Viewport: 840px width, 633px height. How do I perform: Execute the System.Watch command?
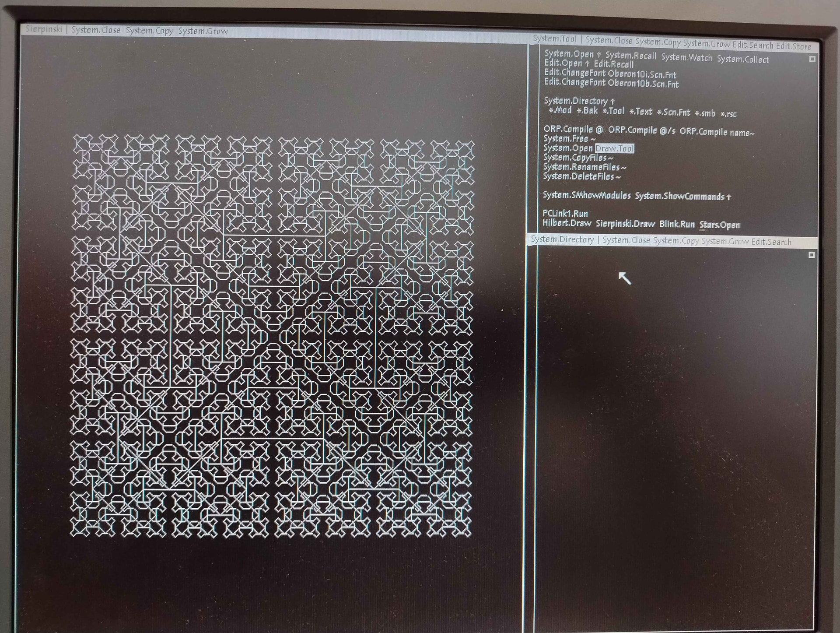tap(686, 57)
